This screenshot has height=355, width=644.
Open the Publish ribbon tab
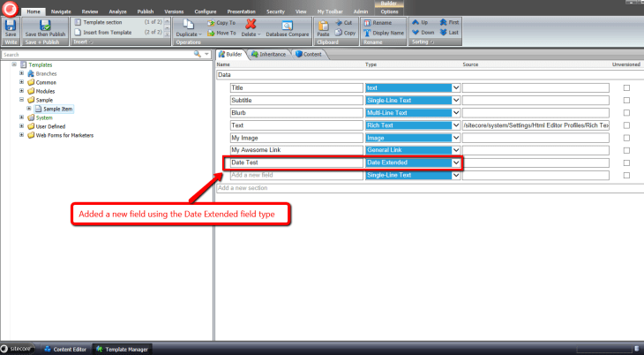tap(146, 11)
